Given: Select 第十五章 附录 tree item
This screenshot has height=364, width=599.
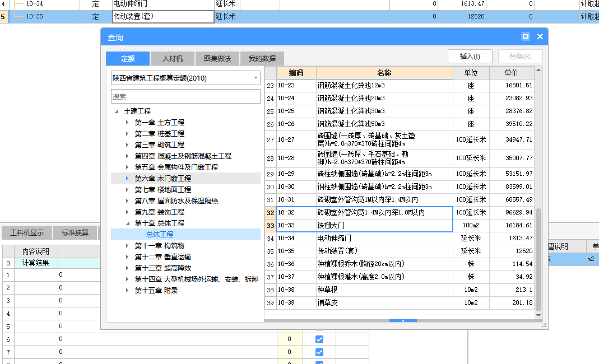Looking at the screenshot, I should pos(156,290).
